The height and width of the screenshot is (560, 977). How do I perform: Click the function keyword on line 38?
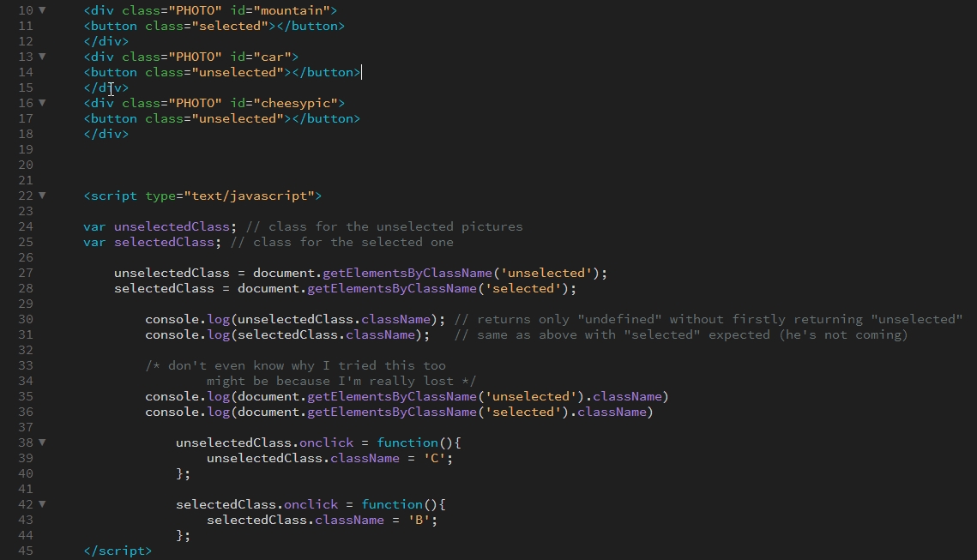407,443
